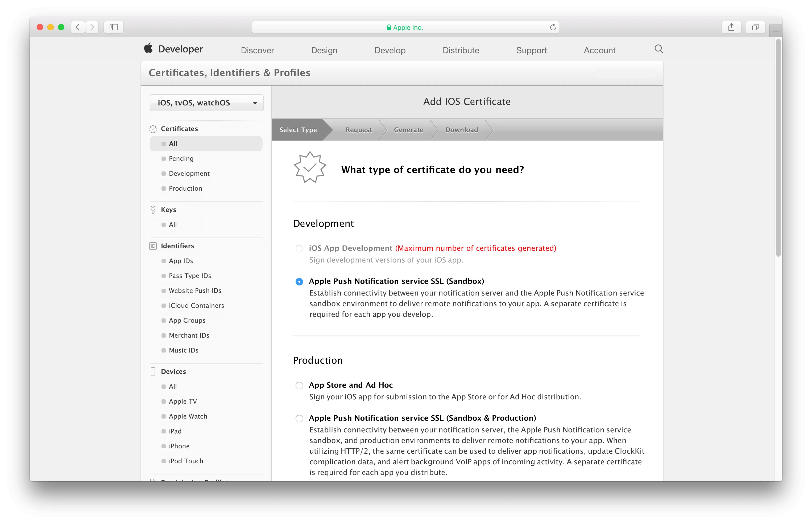Click the Keys icon in sidebar
Viewport: 812px width, 524px height.
153,210
